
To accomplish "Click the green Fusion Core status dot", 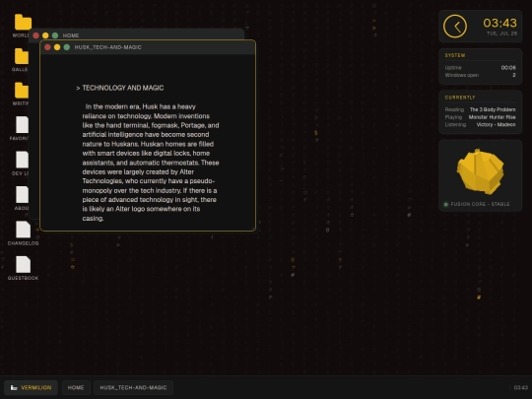I will [446, 204].
